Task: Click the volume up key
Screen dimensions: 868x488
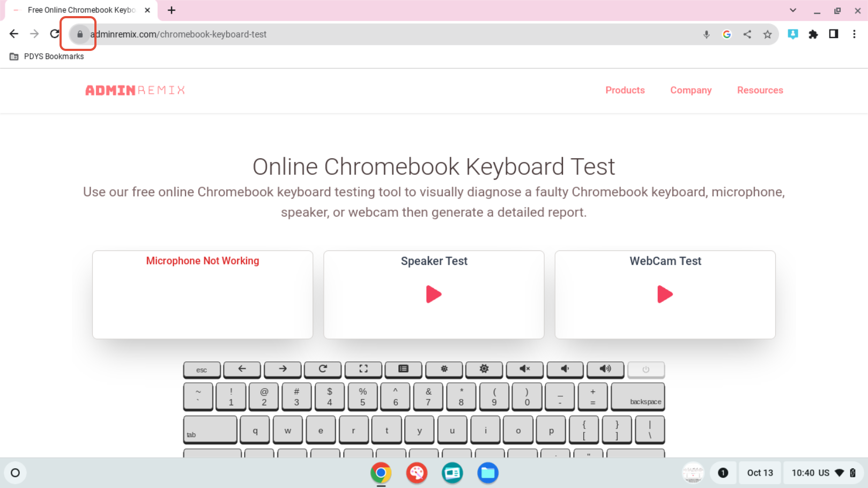Action: tap(605, 369)
